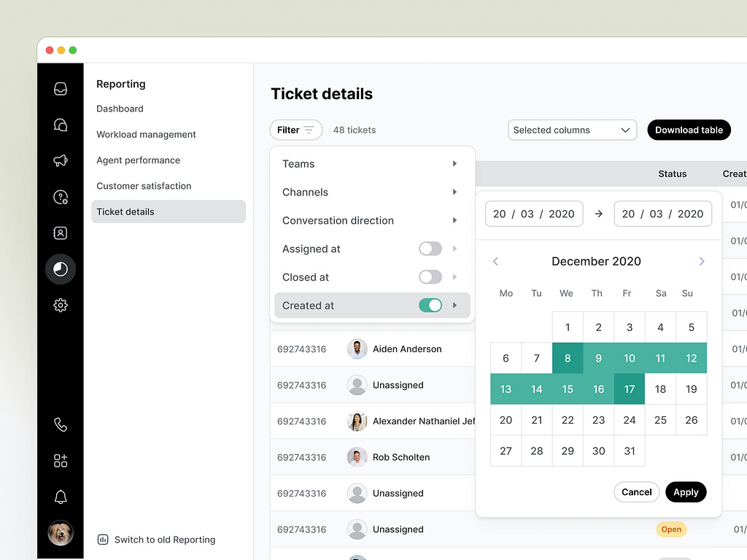Open the Inbox icon in sidebar
747x560 pixels.
tap(61, 87)
